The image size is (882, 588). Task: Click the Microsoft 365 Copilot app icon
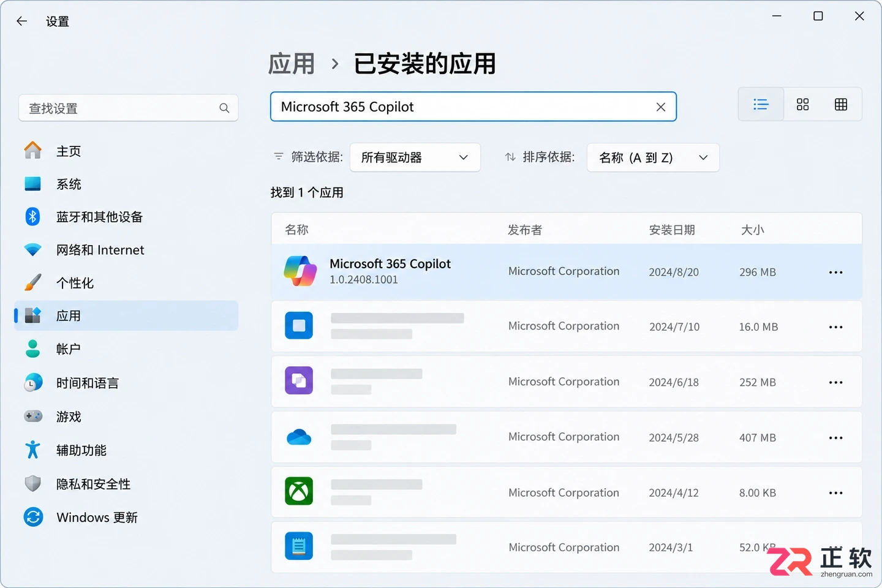(x=300, y=271)
